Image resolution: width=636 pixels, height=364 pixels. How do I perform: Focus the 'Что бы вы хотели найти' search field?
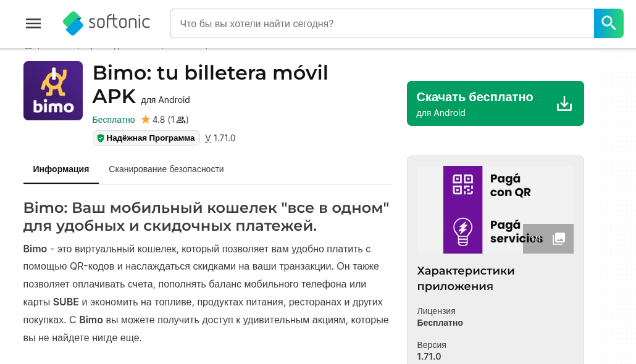[382, 23]
